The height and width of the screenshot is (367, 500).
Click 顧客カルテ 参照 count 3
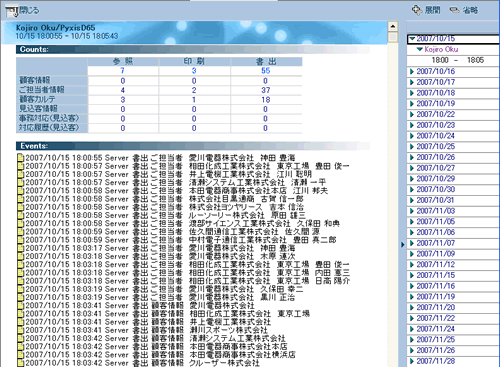coord(123,100)
